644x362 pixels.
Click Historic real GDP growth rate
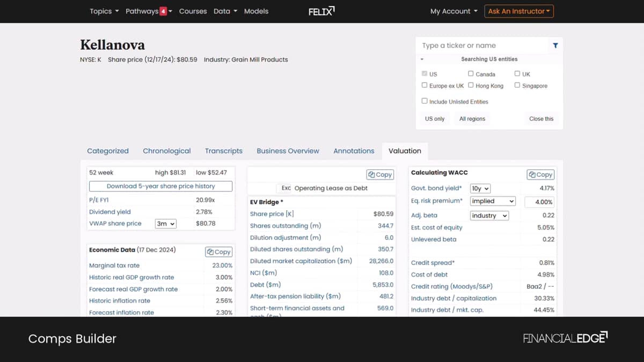coord(131,277)
